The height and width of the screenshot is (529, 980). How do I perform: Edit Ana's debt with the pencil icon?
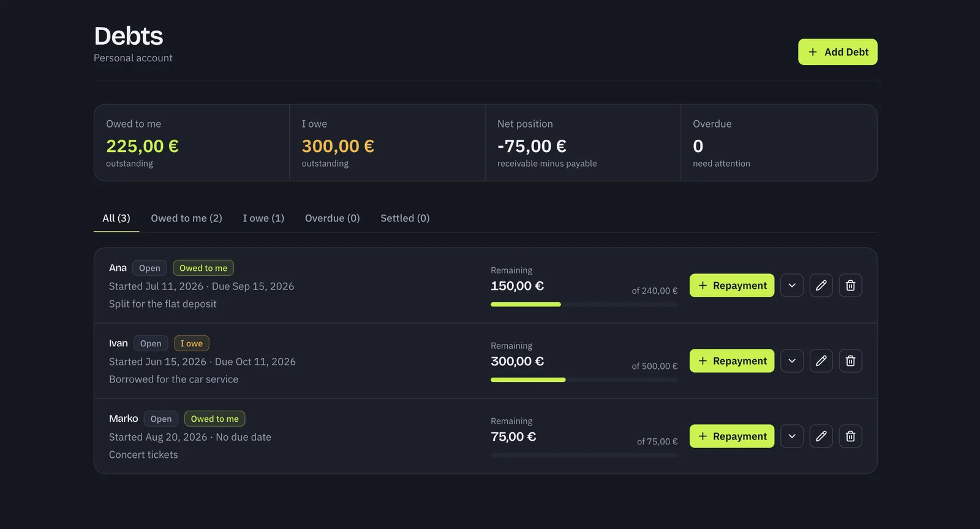click(x=821, y=286)
